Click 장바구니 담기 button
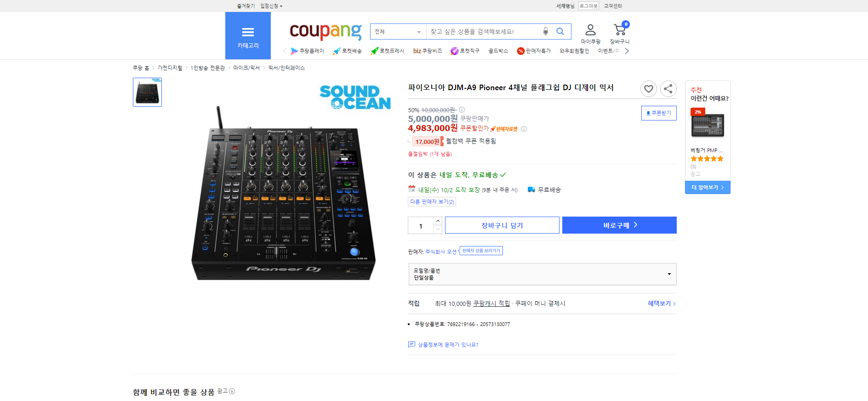The width and height of the screenshot is (868, 401). click(x=502, y=225)
